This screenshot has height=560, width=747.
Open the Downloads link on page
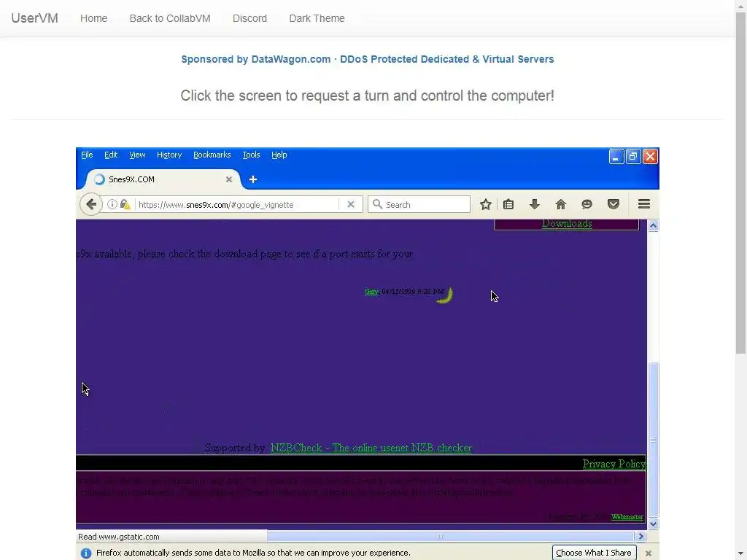point(567,223)
